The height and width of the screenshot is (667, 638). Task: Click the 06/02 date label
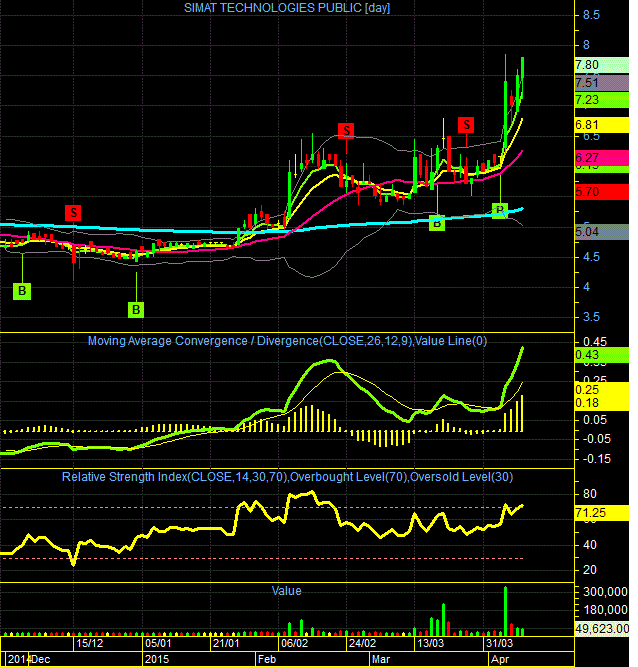tap(294, 643)
